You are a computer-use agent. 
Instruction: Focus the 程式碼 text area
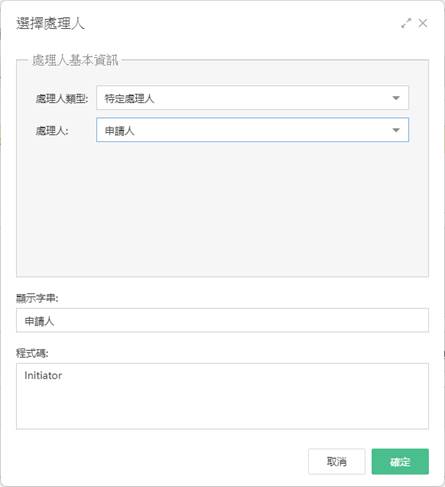[222, 396]
